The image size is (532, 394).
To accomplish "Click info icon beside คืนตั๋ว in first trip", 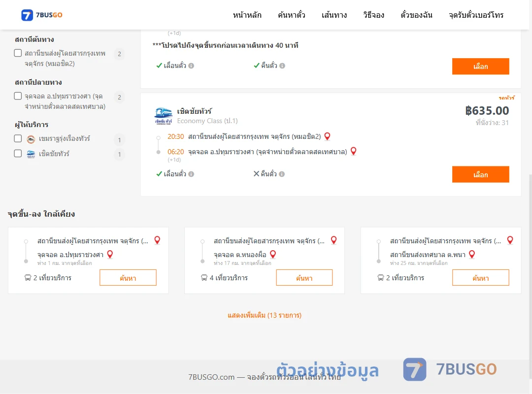I will 282,66.
